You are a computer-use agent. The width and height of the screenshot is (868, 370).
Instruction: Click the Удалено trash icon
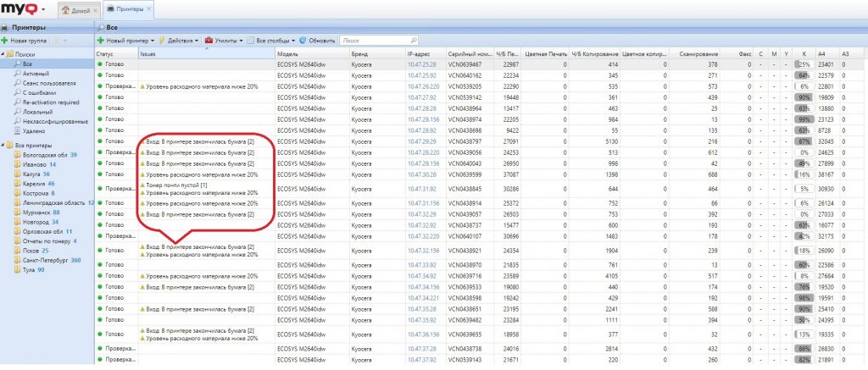[x=18, y=131]
